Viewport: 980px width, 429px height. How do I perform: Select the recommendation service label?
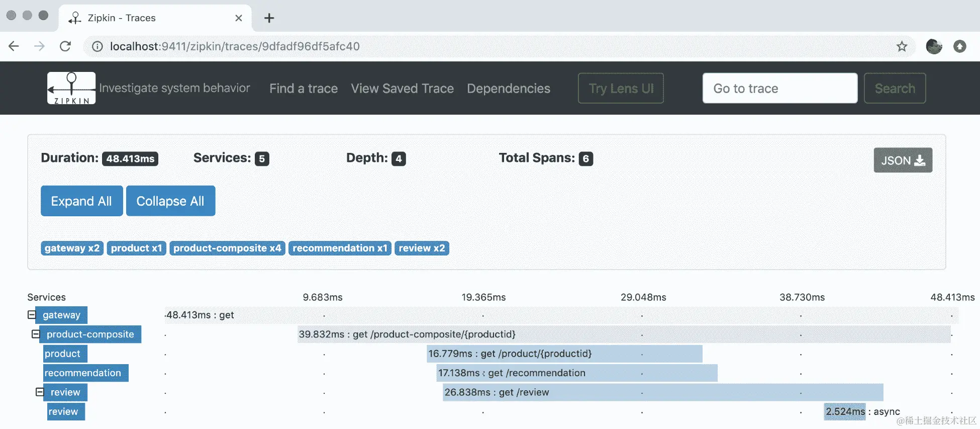85,373
